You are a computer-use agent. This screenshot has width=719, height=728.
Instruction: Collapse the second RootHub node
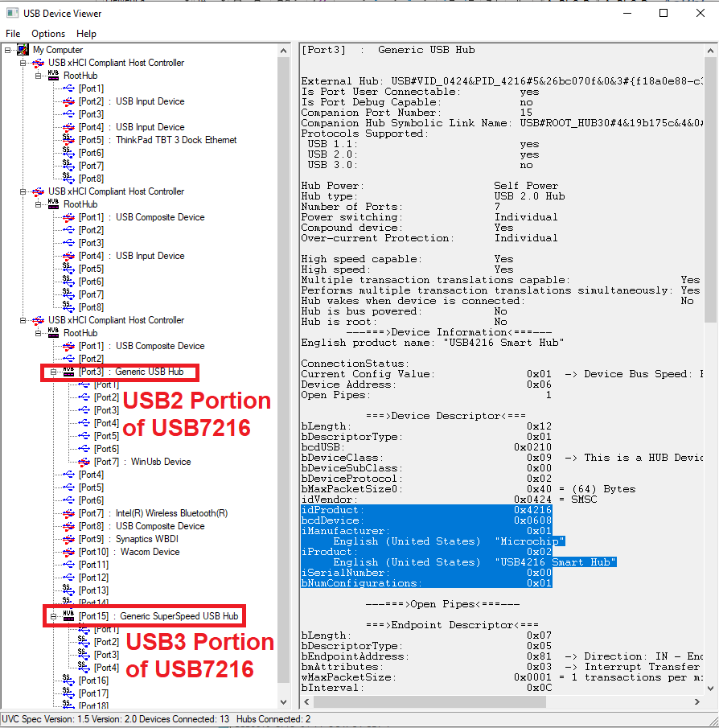(38, 204)
